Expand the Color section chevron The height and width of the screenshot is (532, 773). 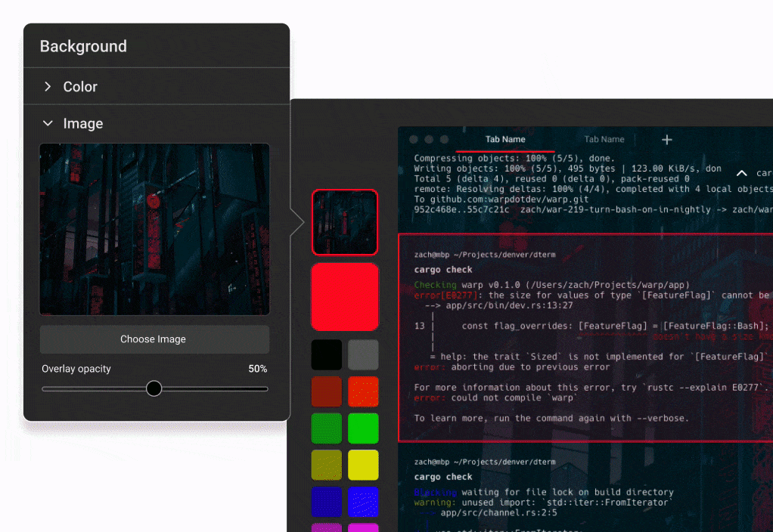48,87
